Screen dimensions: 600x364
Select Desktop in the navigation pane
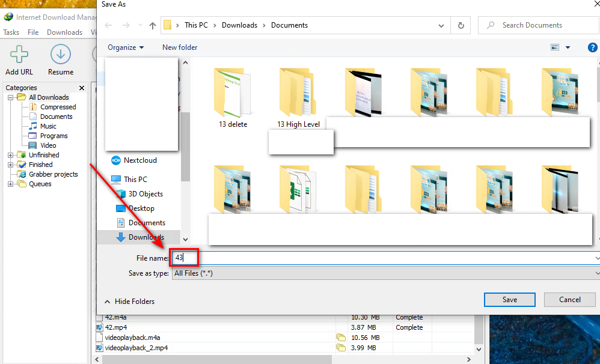[x=141, y=208]
